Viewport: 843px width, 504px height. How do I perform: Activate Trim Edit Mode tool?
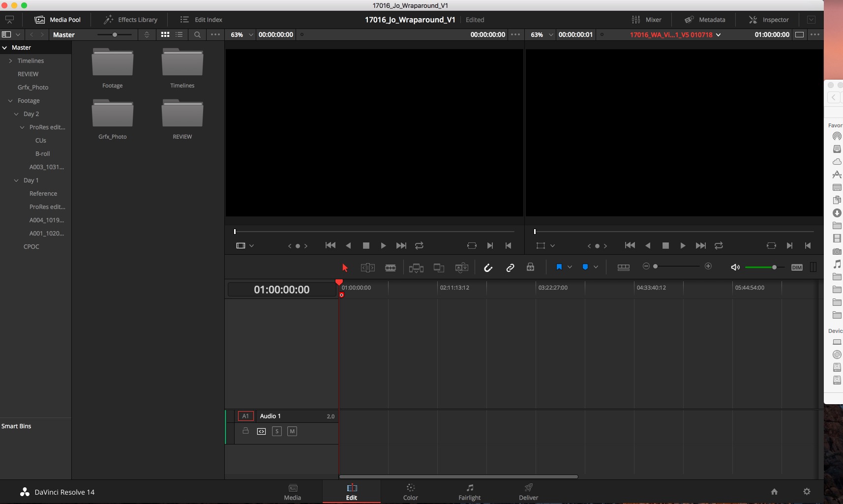[367, 267]
